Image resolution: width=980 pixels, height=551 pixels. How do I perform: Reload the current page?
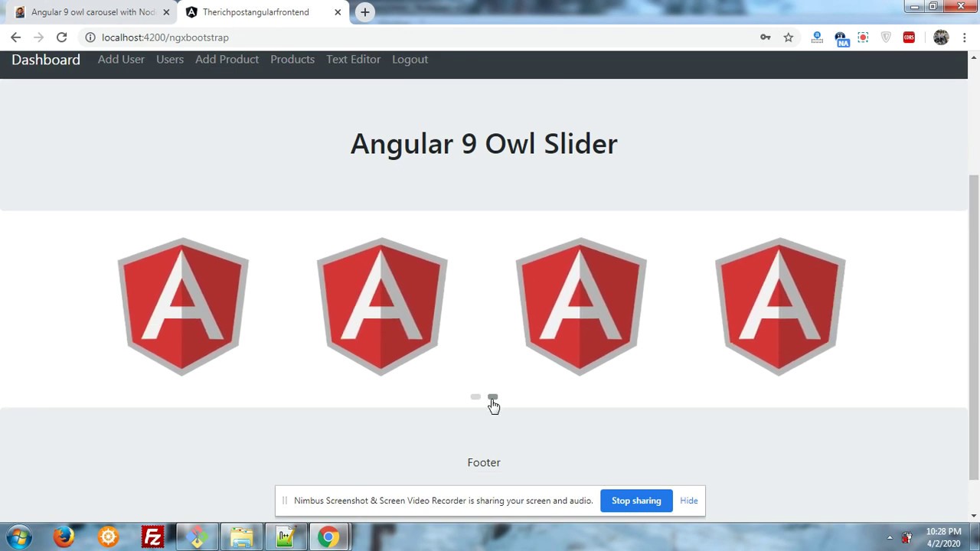(x=61, y=37)
